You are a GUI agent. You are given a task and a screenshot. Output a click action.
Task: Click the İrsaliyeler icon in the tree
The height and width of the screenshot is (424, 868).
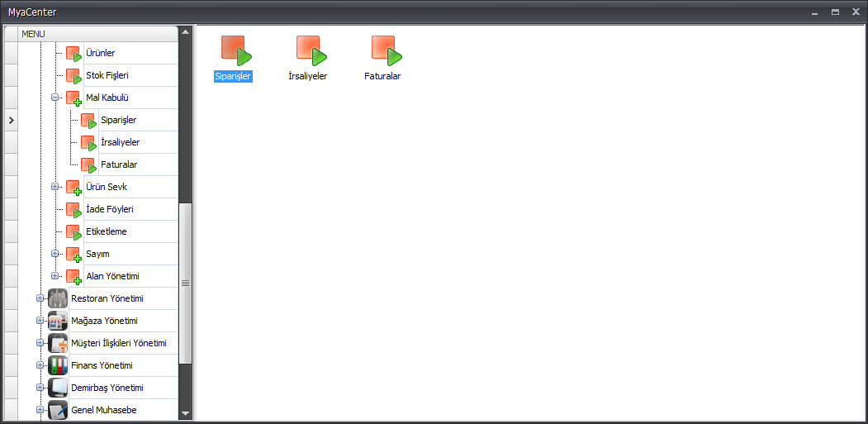pyautogui.click(x=88, y=143)
